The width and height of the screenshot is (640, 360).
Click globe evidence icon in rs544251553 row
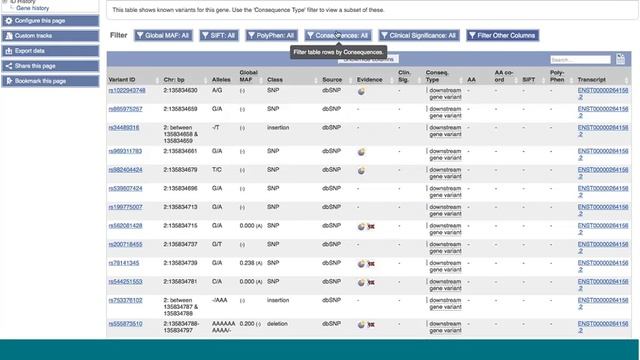[361, 283]
